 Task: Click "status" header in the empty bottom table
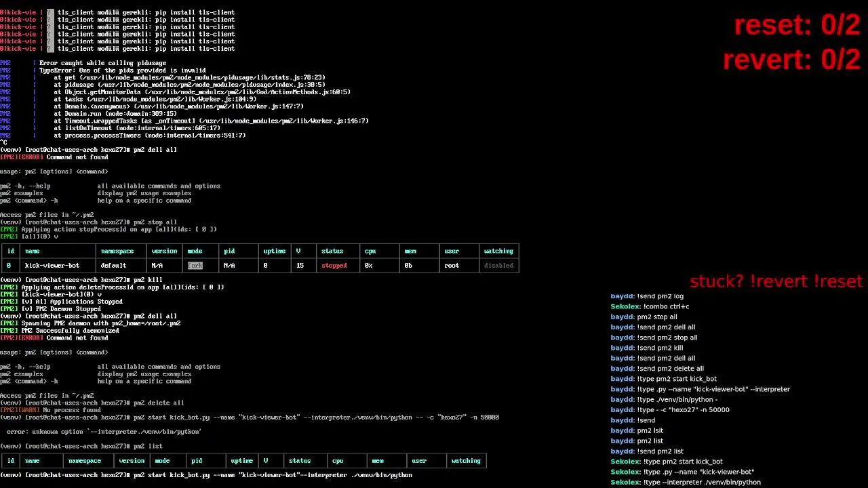pyautogui.click(x=300, y=461)
